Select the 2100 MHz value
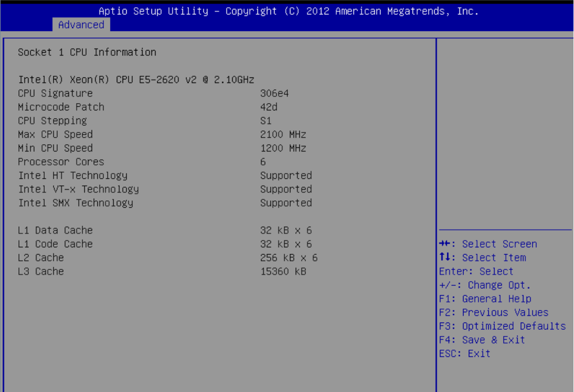The height and width of the screenshot is (392, 574). click(x=283, y=134)
